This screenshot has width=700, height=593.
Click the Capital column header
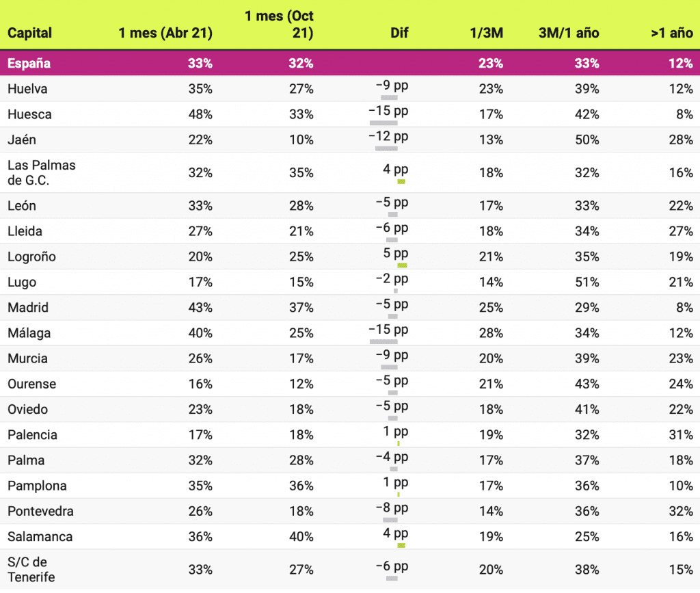click(x=30, y=33)
